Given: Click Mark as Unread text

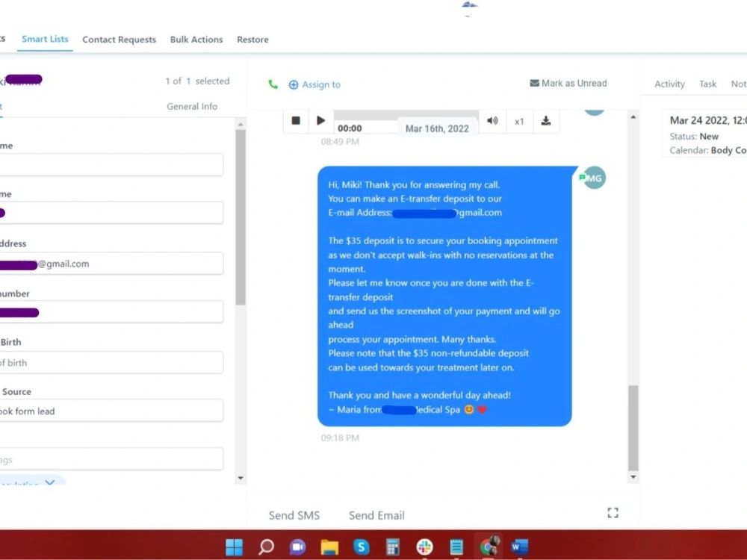Looking at the screenshot, I should point(574,84).
